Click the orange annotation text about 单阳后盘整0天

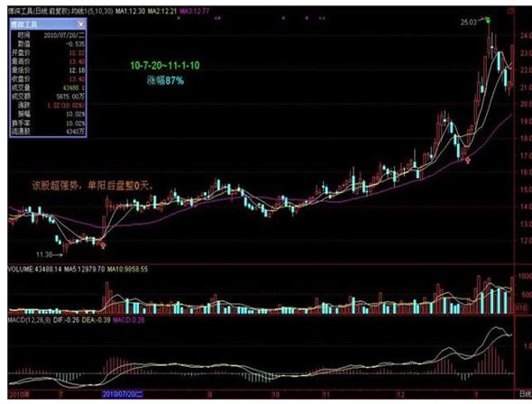pyautogui.click(x=93, y=186)
